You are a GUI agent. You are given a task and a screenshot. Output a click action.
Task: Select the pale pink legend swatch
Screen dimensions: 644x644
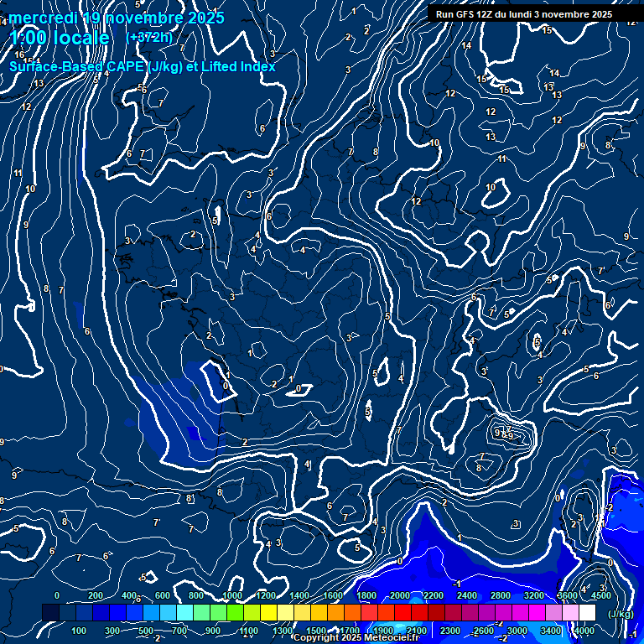pos(570,612)
